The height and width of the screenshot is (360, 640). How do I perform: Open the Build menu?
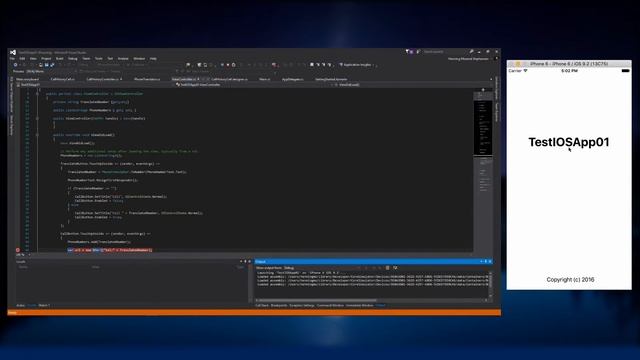pyautogui.click(x=60, y=59)
